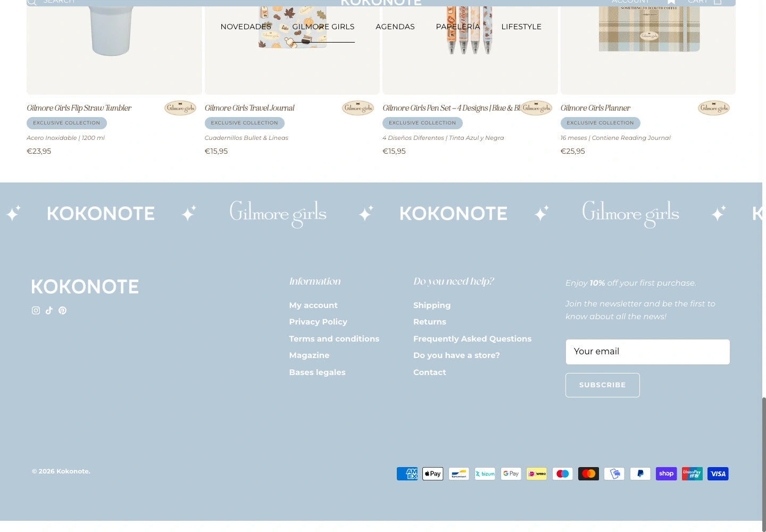Click the Bizum payment icon

pyautogui.click(x=485, y=474)
